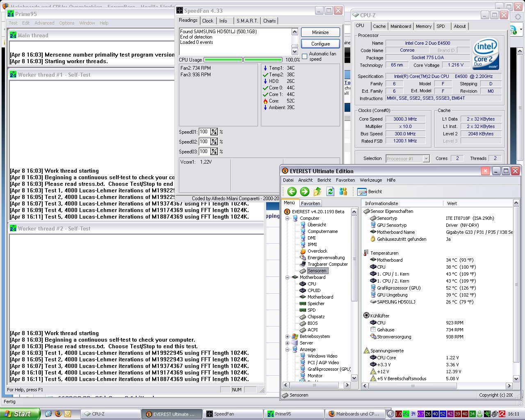525x420 pixels.
Task: Click the CPU Usage progress bar in SpeedFan
Action: (243, 60)
